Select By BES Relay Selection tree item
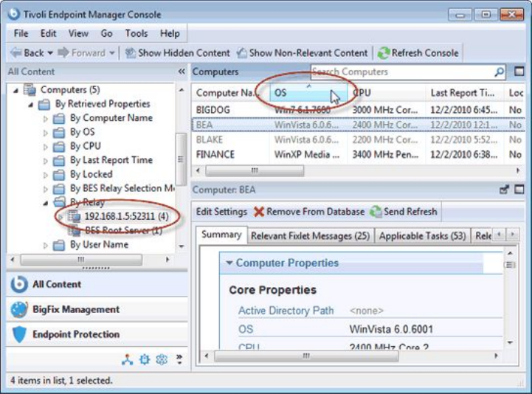Viewport: 532px width, 394px height. (x=122, y=188)
